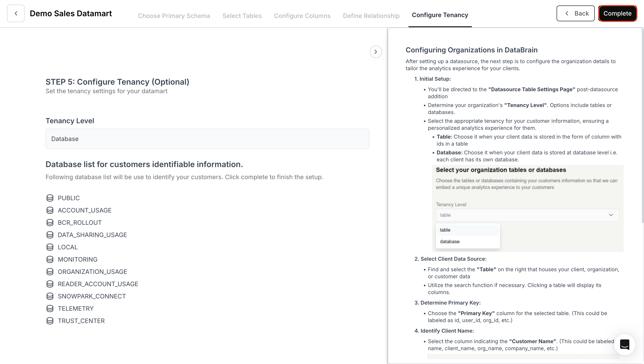Select the READER_ACCOUNT_USAGE database entry
The image size is (644, 364).
click(98, 284)
